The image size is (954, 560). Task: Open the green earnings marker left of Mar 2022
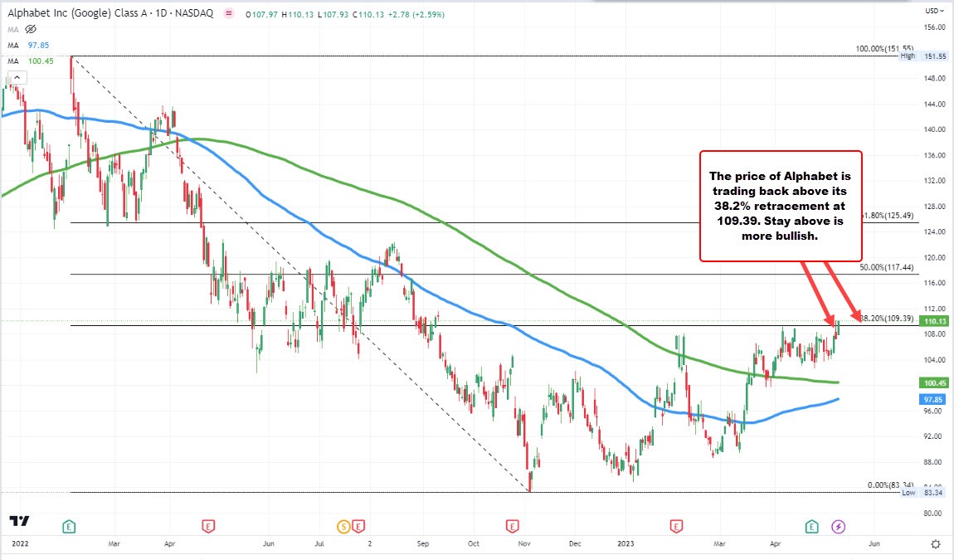point(70,527)
